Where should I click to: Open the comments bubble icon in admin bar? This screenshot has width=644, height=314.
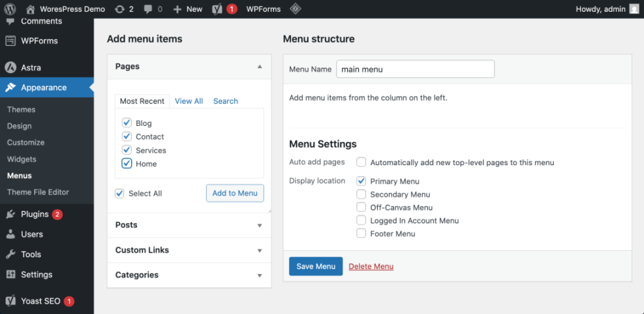[148, 9]
